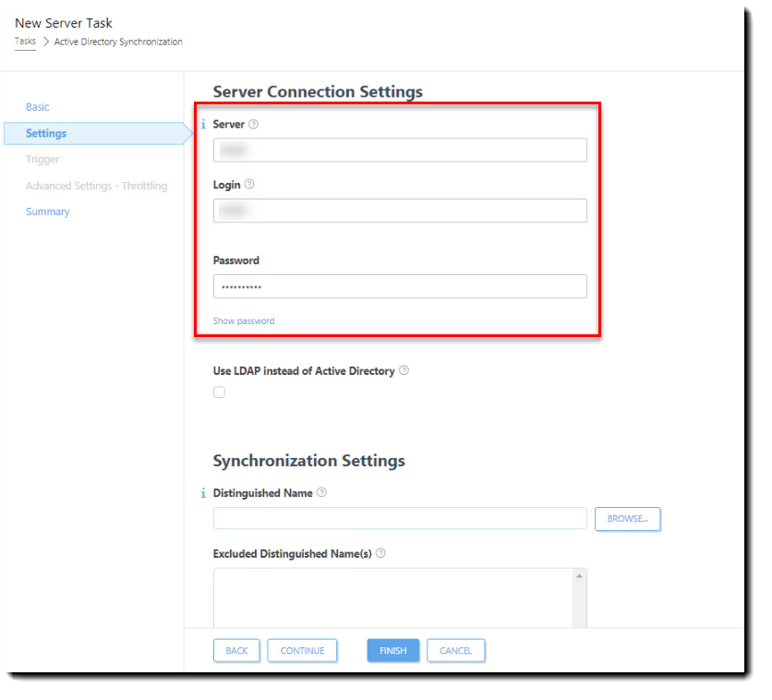Click the info icon beside Distinguished Name
The image size is (772, 700).
click(202, 493)
